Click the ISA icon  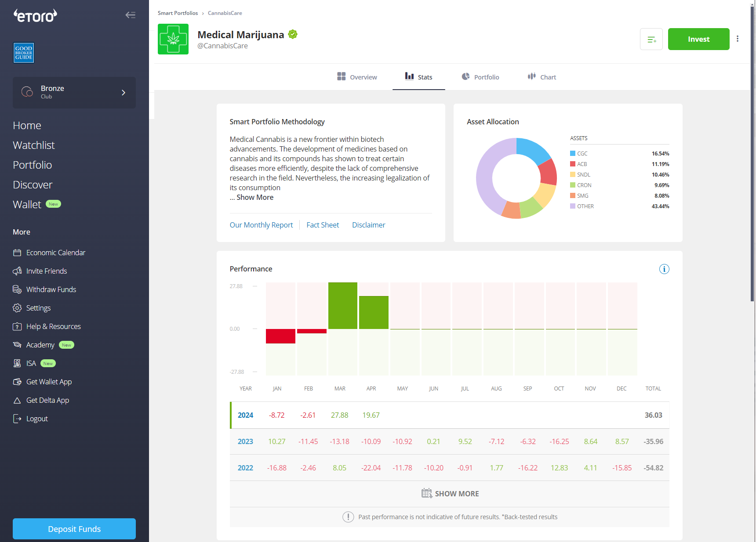tap(17, 363)
